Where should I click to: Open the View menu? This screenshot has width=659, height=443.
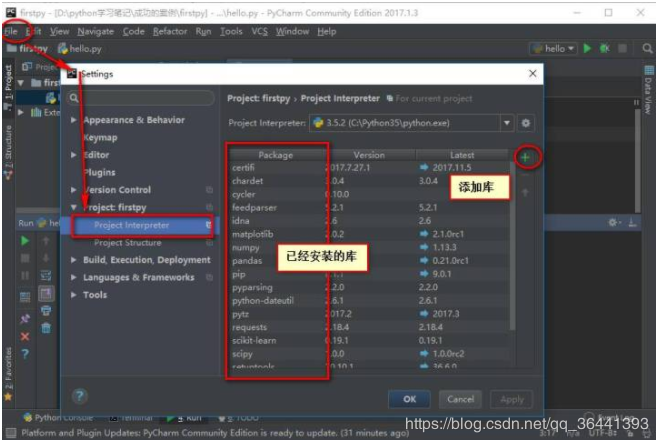click(x=59, y=32)
